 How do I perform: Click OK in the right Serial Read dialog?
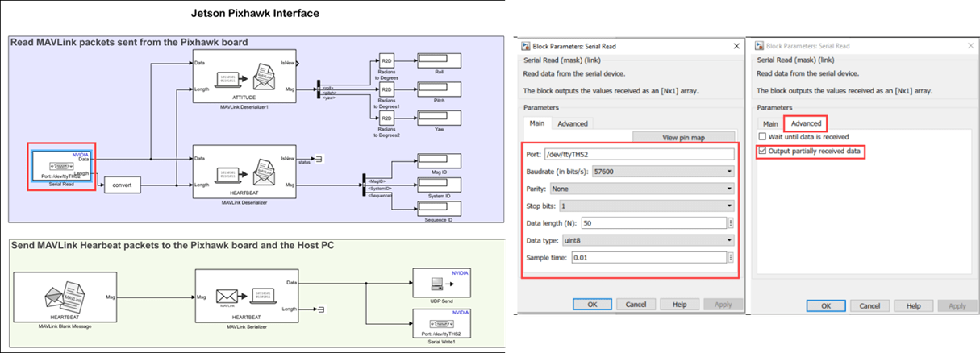[x=826, y=306]
